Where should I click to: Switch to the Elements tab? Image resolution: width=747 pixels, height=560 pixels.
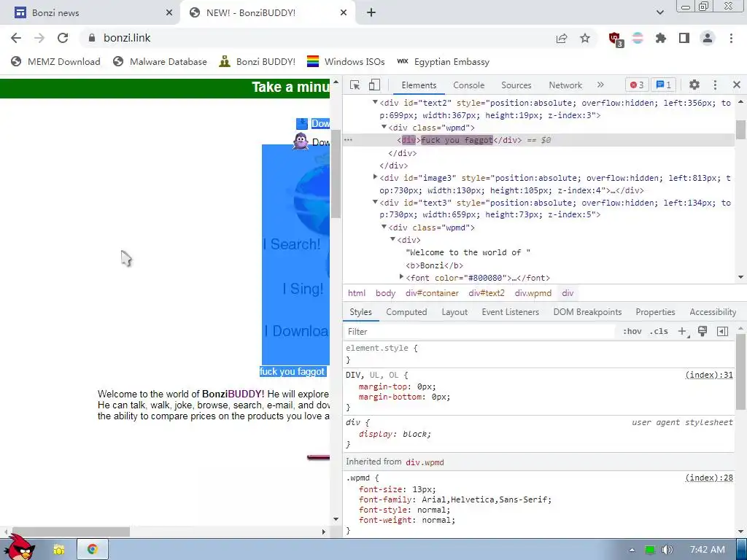click(x=419, y=85)
